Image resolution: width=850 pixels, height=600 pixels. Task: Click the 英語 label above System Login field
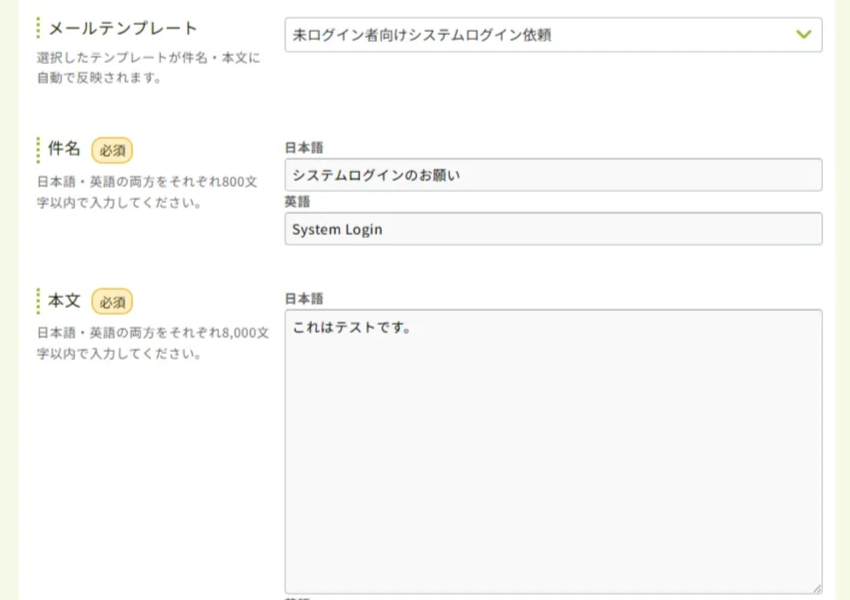point(297,201)
